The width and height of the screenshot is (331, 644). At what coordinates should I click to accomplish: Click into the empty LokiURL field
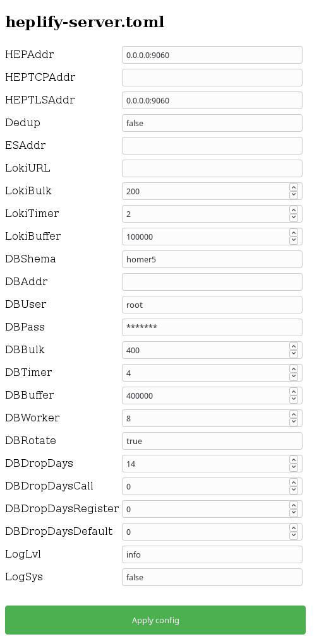pyautogui.click(x=212, y=168)
